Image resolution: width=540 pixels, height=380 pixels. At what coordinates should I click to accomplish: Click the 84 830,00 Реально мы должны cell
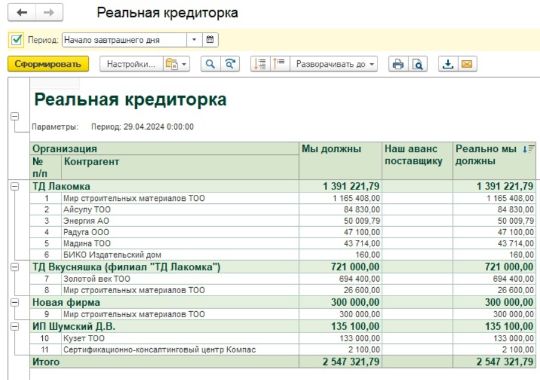(494, 209)
